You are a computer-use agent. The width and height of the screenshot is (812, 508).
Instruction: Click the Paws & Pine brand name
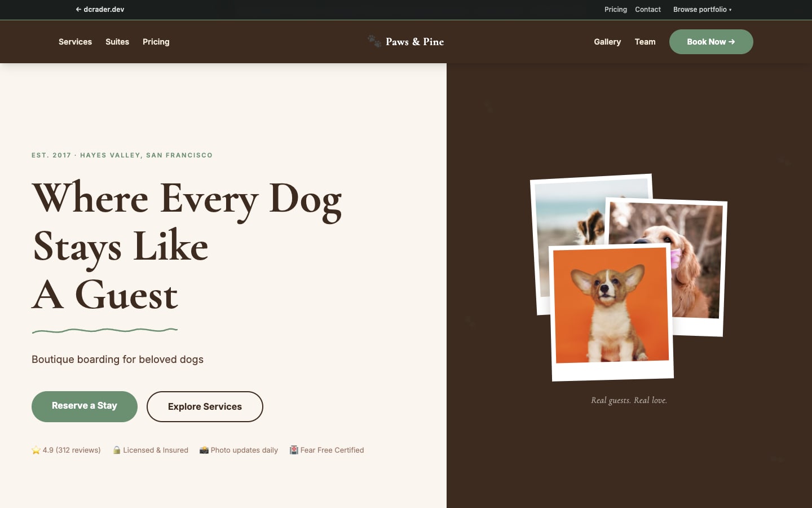[x=414, y=42]
